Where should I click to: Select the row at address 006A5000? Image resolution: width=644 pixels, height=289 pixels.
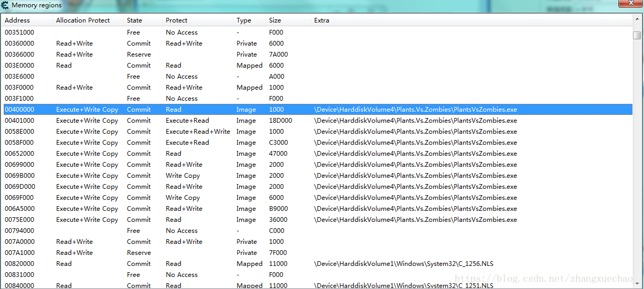coord(317,209)
